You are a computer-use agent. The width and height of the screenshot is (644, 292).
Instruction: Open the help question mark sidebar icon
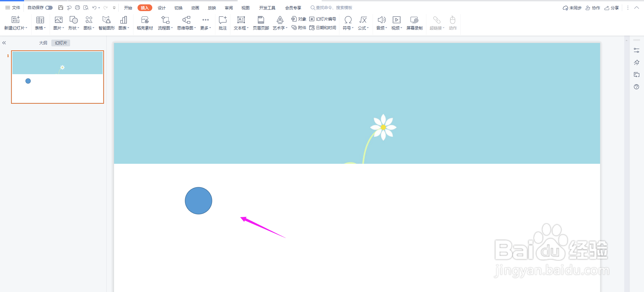click(637, 87)
